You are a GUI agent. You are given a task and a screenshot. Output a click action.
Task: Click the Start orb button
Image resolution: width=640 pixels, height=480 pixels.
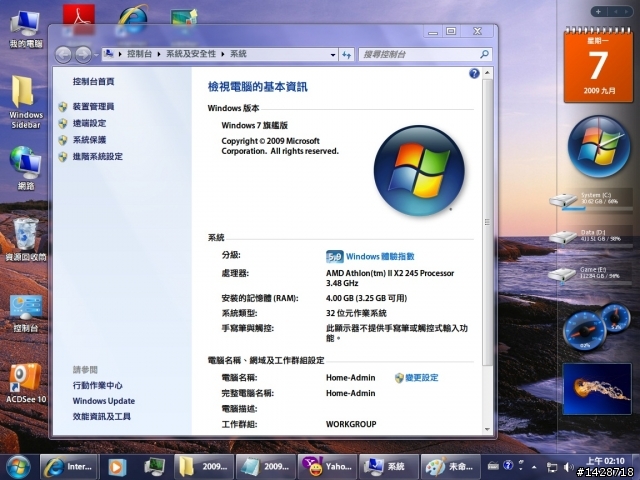pos(18,467)
